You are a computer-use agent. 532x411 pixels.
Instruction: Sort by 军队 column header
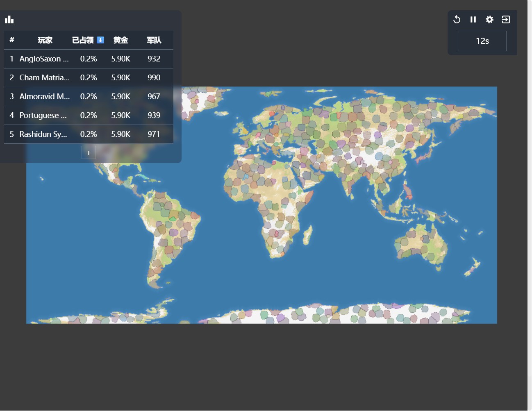154,40
